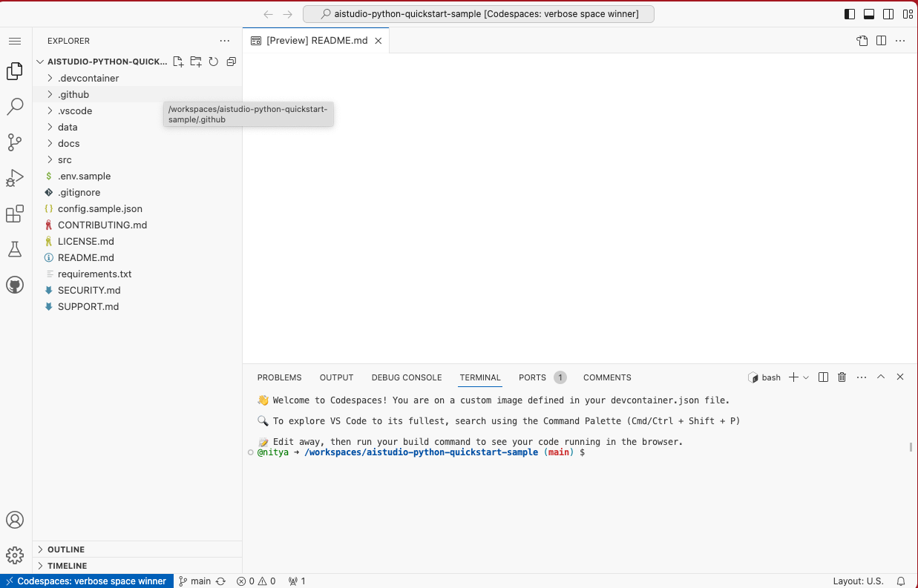Open the Testing flask icon
The image size is (918, 588).
pyautogui.click(x=15, y=249)
